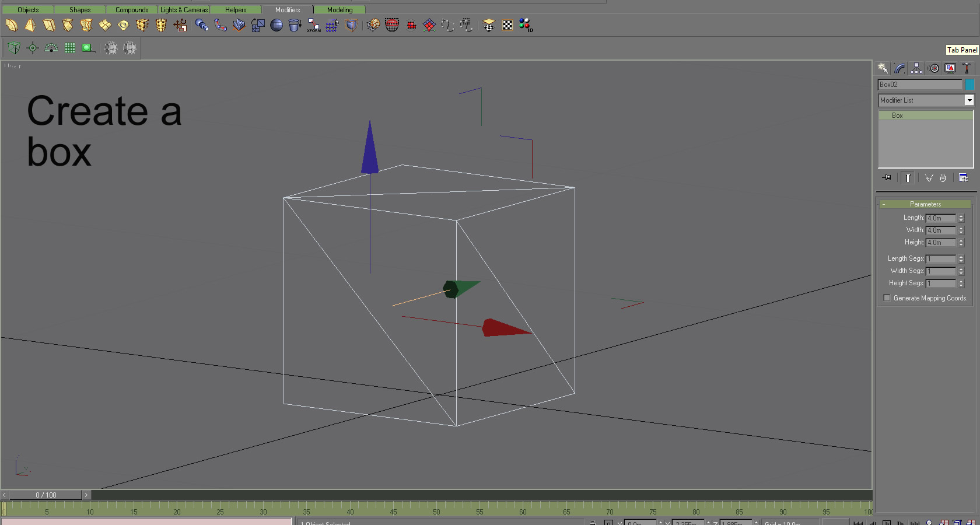The height and width of the screenshot is (525, 980).
Task: Switch to the Modeling tab
Action: [x=339, y=10]
